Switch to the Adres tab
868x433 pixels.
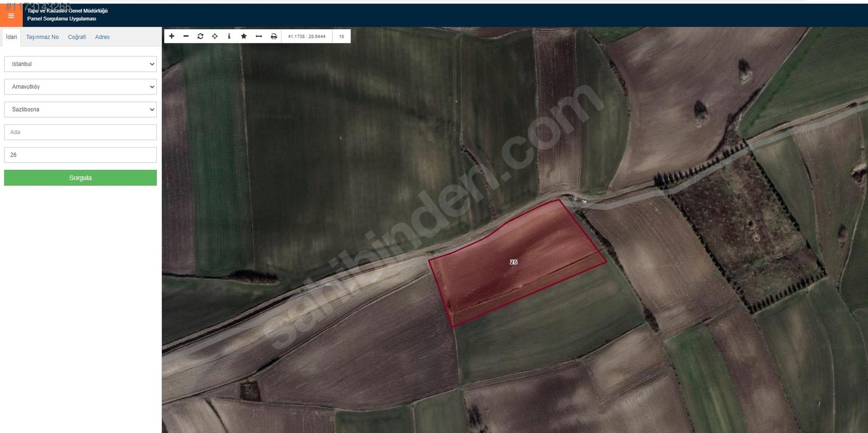click(103, 37)
